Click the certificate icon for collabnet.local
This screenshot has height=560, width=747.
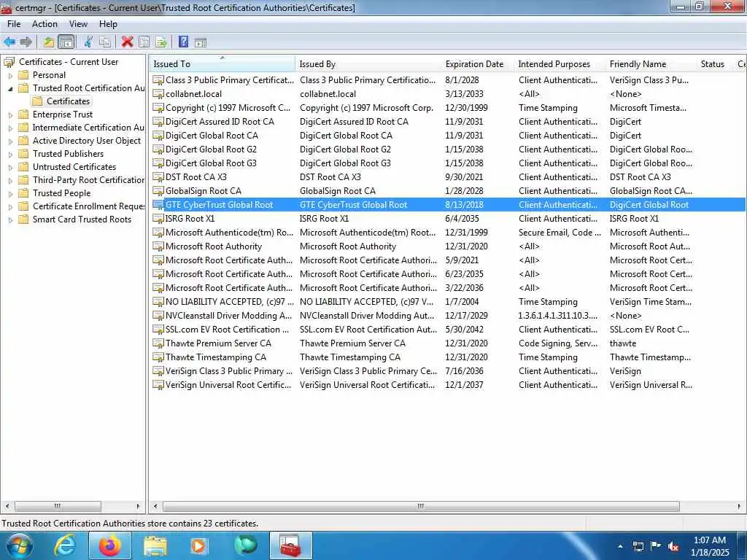point(158,94)
